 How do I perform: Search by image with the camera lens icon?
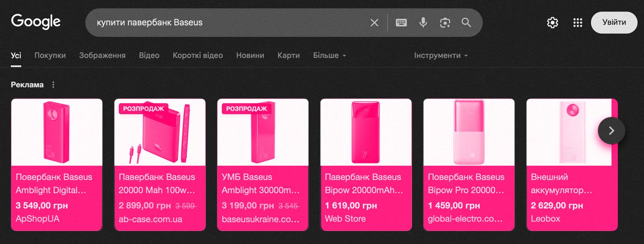point(445,23)
